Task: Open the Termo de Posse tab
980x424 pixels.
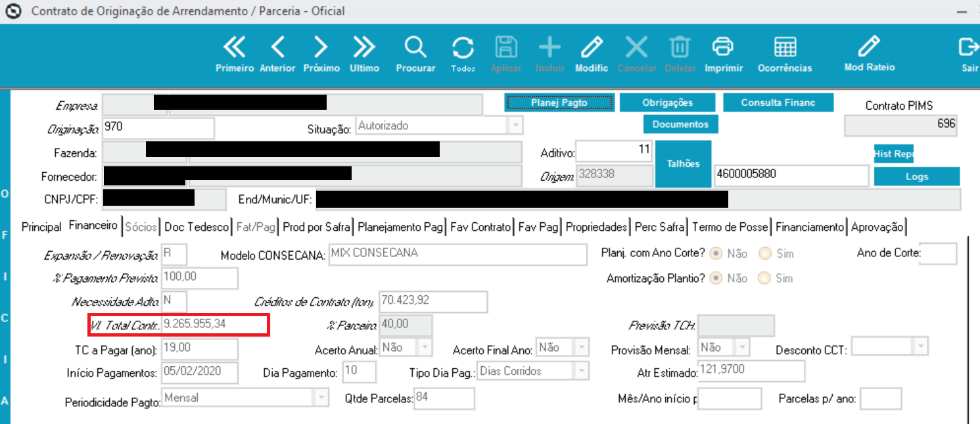Action: (x=730, y=227)
